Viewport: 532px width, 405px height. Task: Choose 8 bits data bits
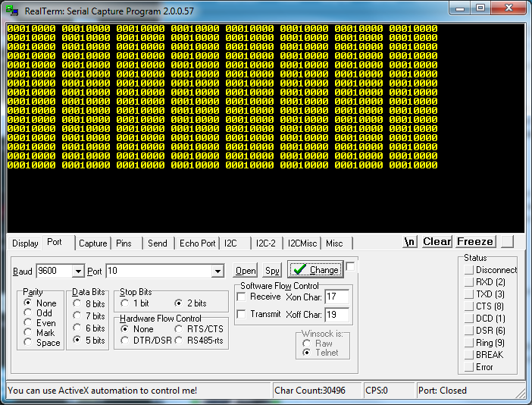coord(77,303)
